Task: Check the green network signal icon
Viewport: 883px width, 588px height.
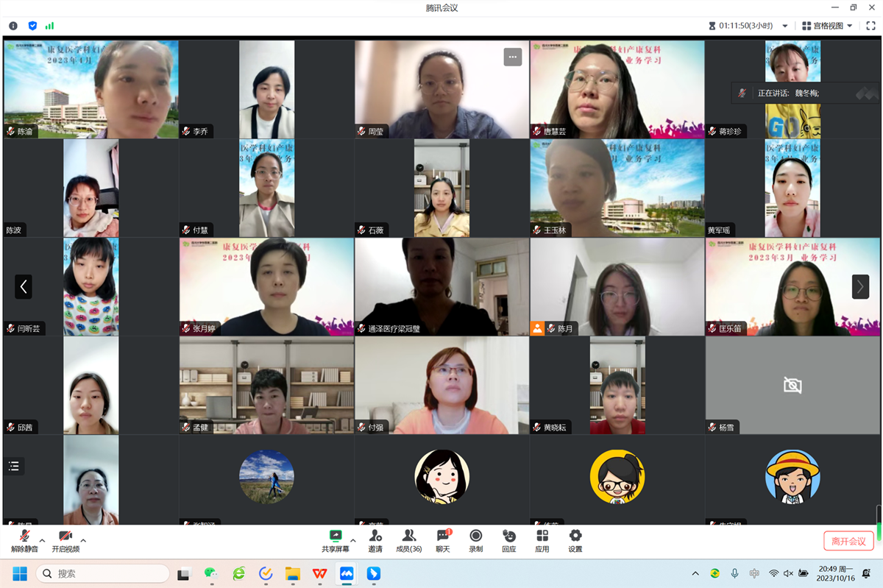Action: [x=49, y=26]
